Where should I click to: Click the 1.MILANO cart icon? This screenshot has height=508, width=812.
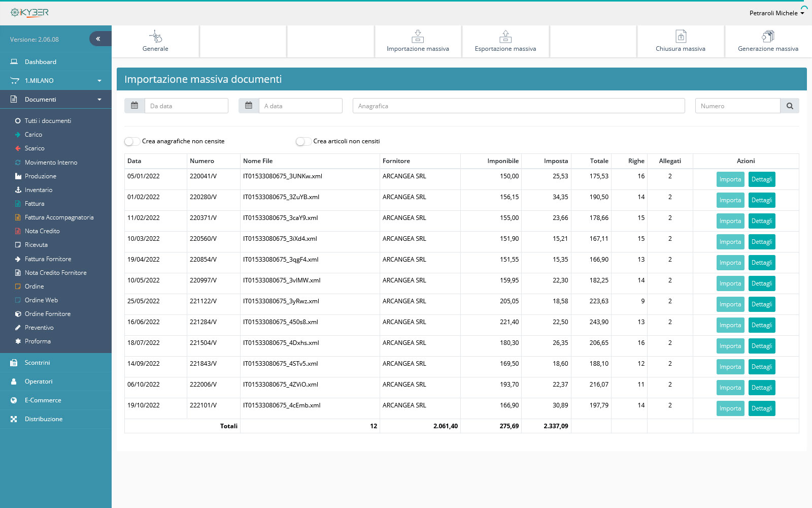(15, 80)
